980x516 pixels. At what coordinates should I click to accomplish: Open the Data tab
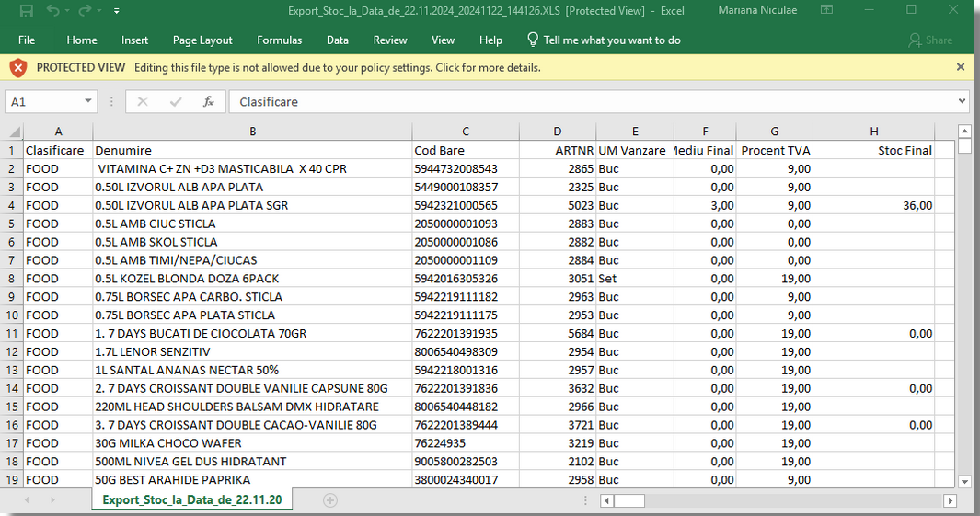(x=338, y=40)
